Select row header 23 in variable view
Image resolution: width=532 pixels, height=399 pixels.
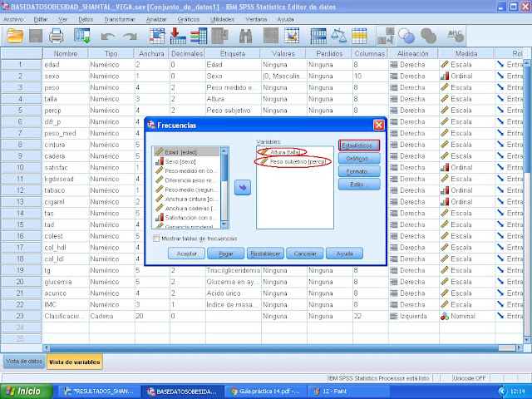[x=20, y=316]
